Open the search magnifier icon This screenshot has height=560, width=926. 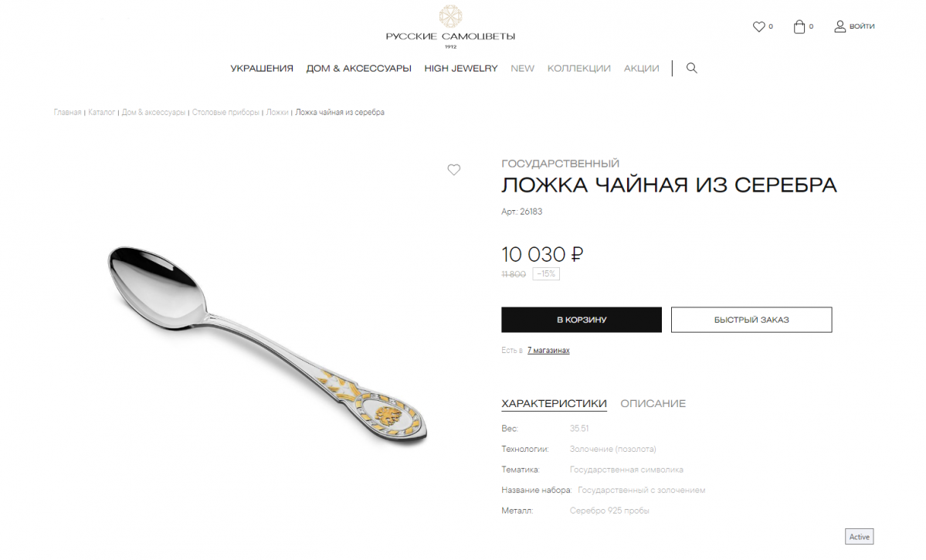pyautogui.click(x=691, y=68)
